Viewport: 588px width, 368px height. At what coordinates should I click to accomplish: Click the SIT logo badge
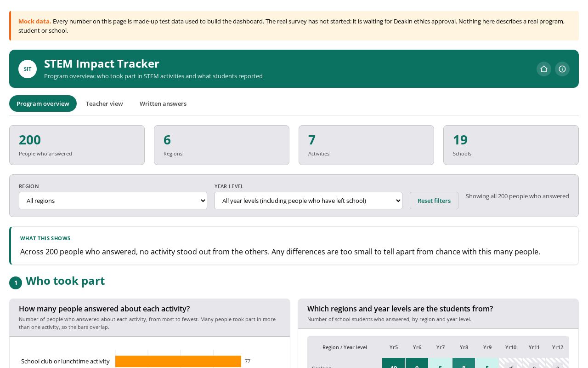28,69
